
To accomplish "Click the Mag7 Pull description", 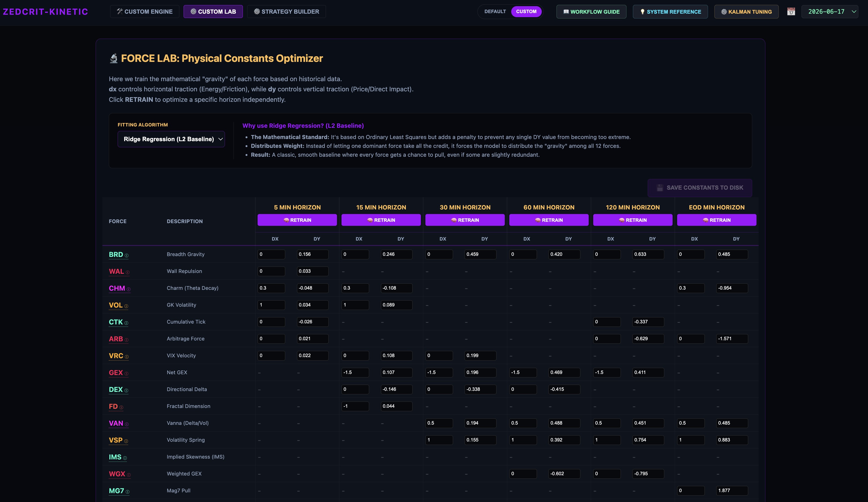I will point(179,491).
